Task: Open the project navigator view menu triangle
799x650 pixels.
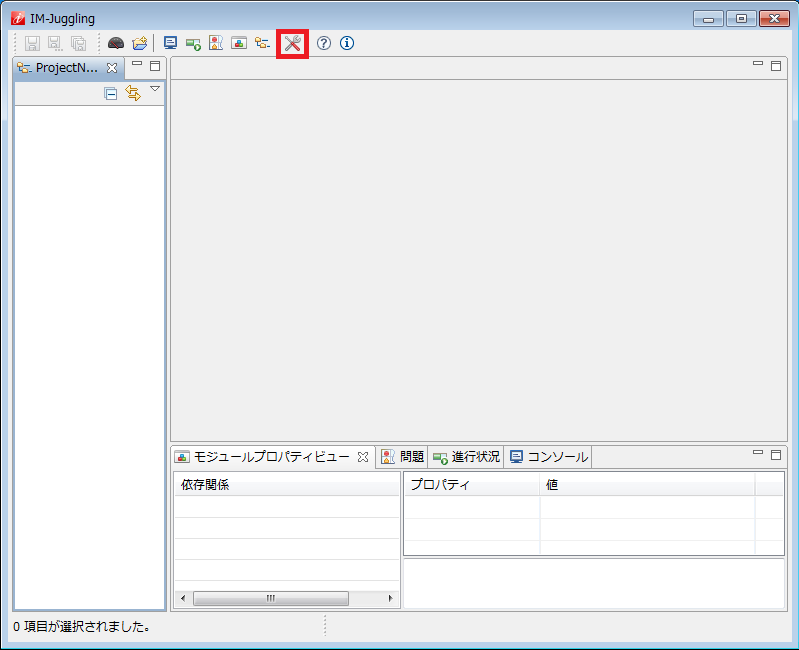Action: (155, 90)
